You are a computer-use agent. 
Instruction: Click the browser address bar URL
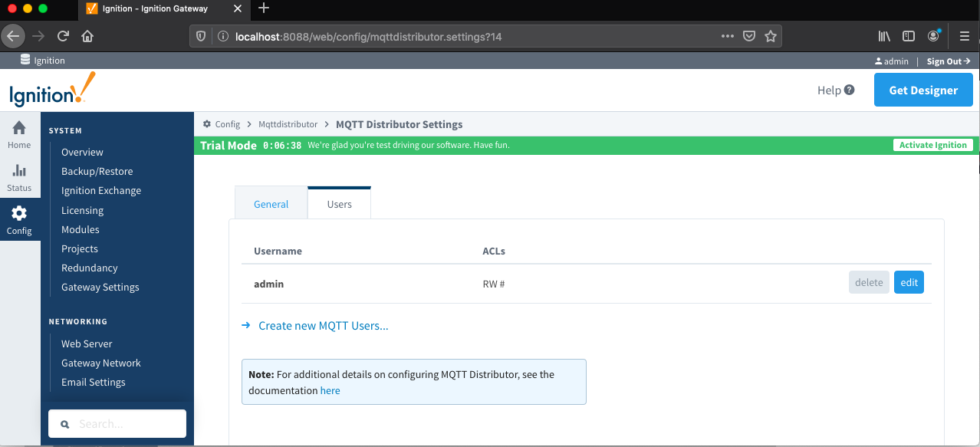368,36
